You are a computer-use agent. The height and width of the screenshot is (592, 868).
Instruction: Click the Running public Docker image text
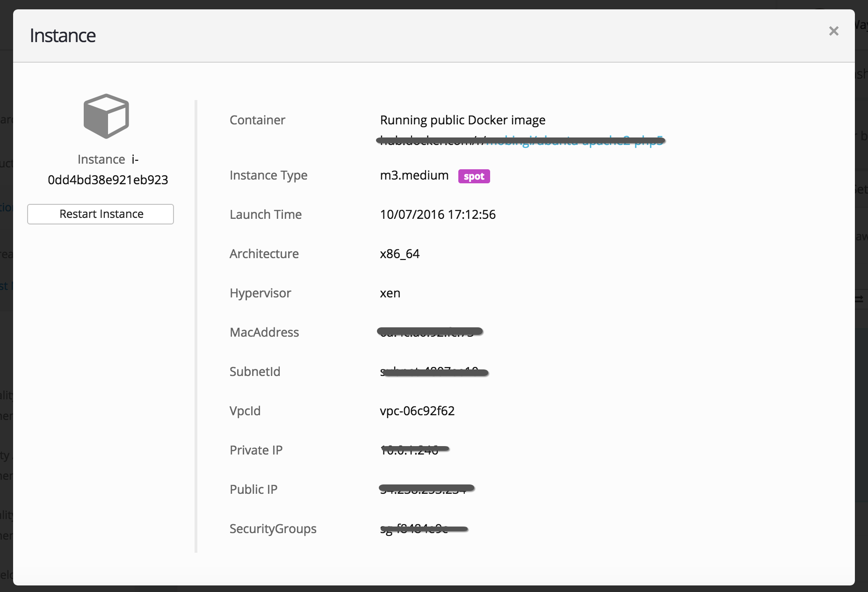point(463,120)
